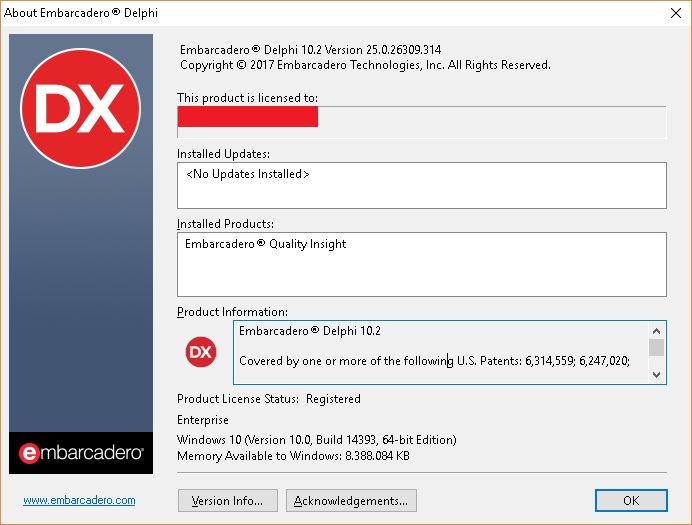Click the "Embarcadero® Delphi 10.2" product info line
This screenshot has height=525, width=692.
click(x=310, y=331)
